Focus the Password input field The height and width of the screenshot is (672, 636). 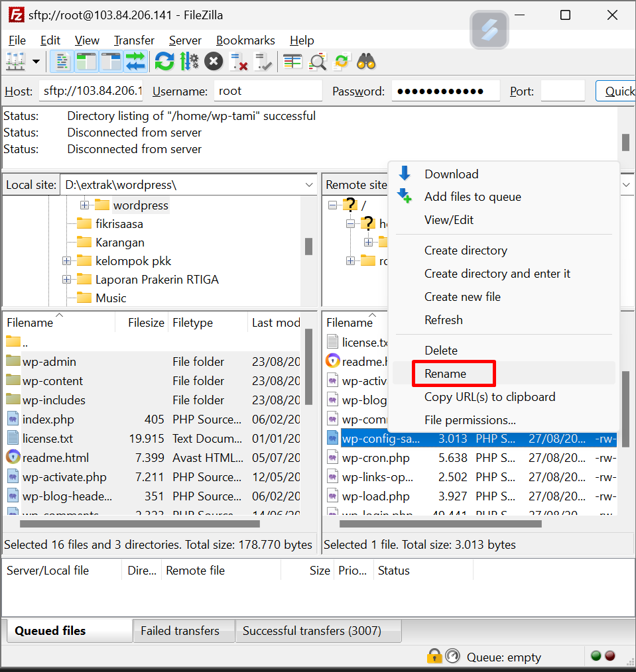pyautogui.click(x=446, y=91)
